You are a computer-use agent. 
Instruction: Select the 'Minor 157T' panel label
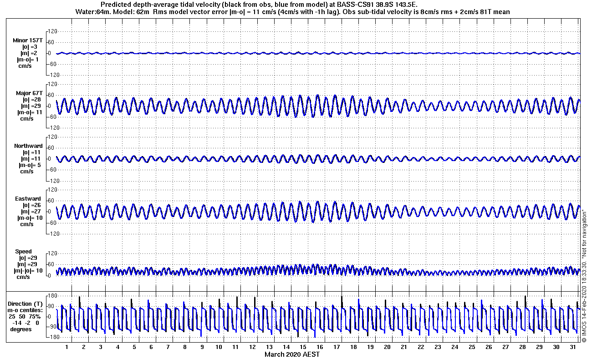(x=28, y=40)
